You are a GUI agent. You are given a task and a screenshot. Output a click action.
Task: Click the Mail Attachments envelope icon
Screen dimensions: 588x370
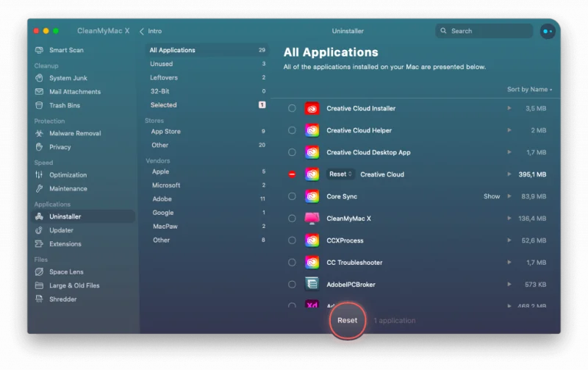39,91
